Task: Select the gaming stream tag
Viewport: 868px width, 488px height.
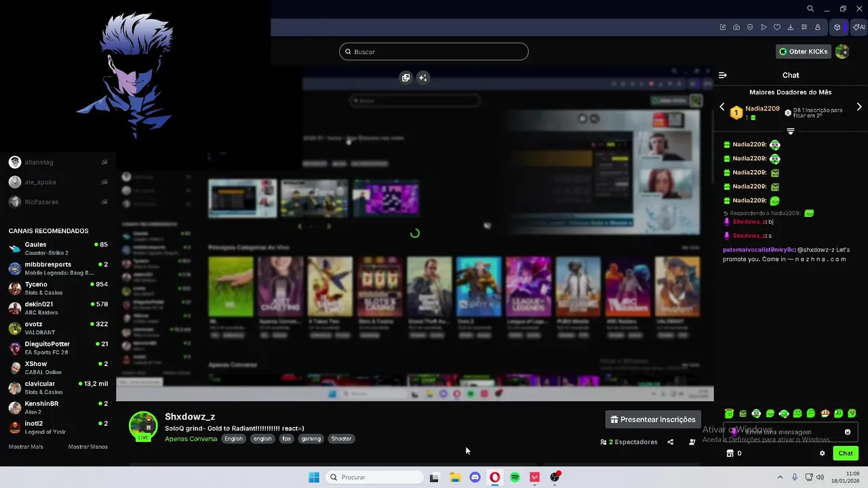Action: [311, 439]
